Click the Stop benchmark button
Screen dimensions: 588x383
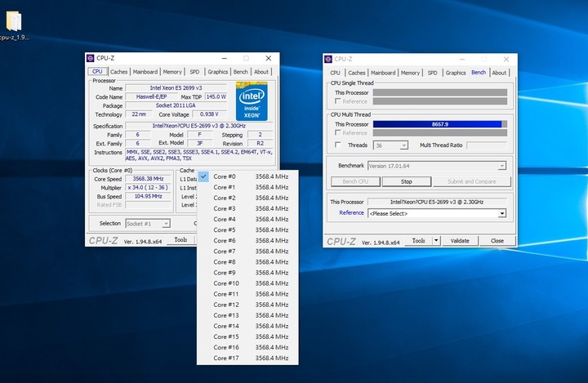pos(407,181)
